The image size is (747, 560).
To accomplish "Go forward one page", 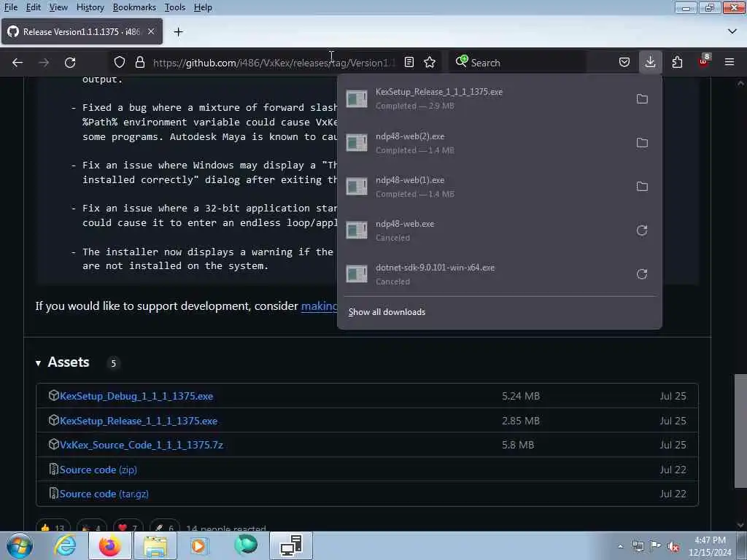I will [44, 63].
